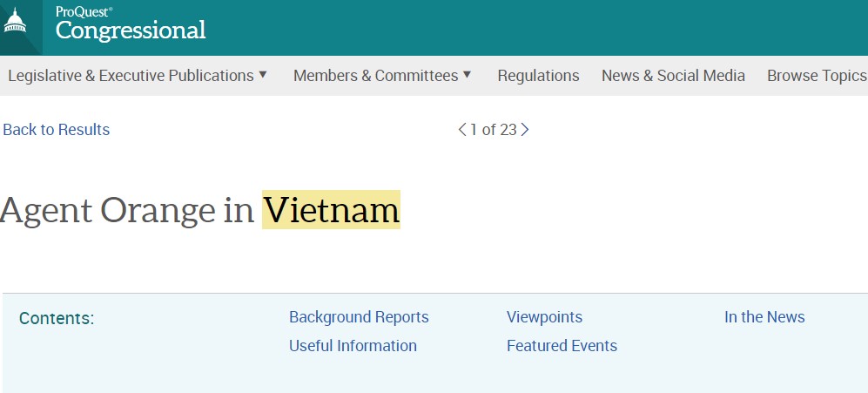Return via the Back to Results link
868x393 pixels.
[57, 130]
